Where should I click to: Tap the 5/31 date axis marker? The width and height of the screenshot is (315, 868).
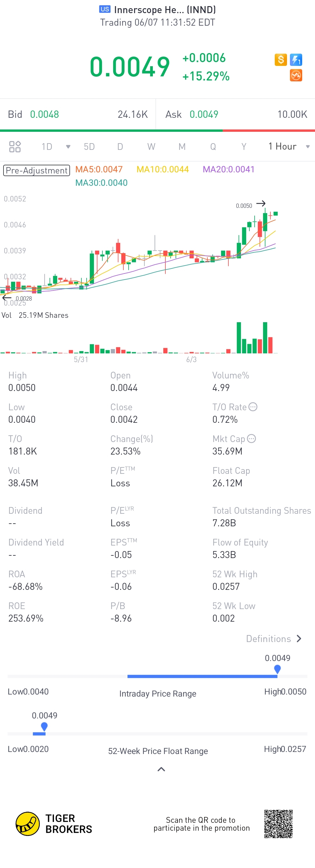81,359
